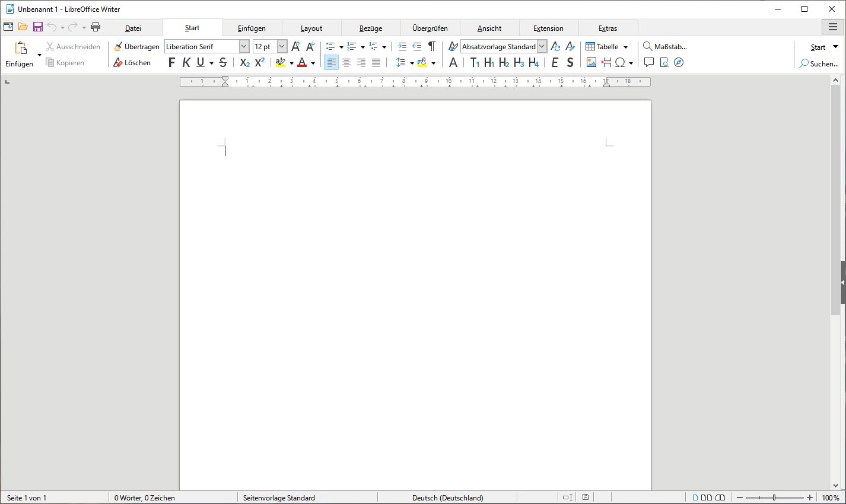Open the Ansicht tab
Screen dimensions: 846x504
(489, 28)
